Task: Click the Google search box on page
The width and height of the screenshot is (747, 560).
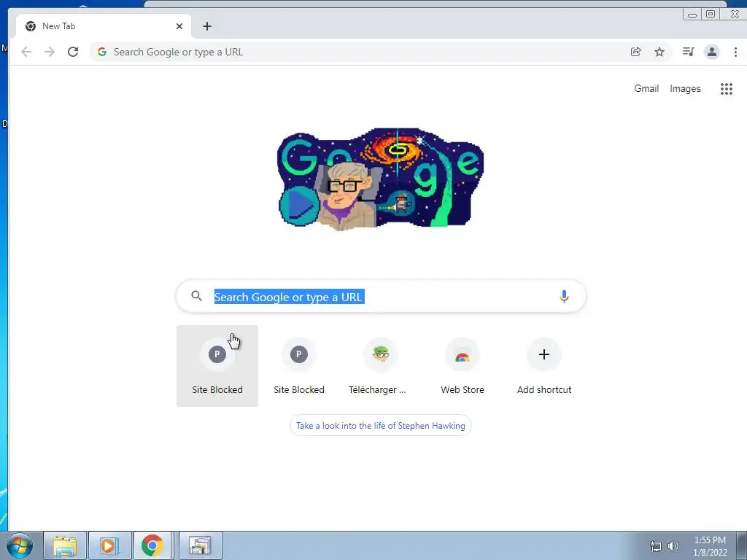Action: tap(381, 296)
